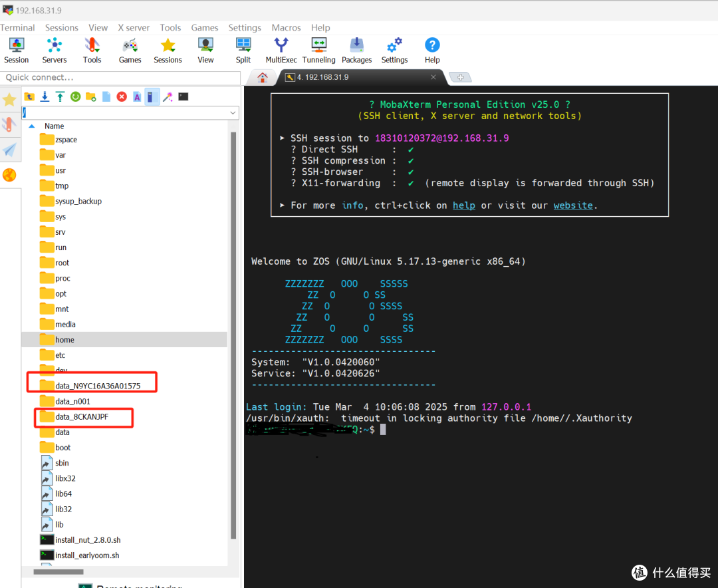Expand the remote path combo box
Screen dimensions: 718x588
click(233, 112)
